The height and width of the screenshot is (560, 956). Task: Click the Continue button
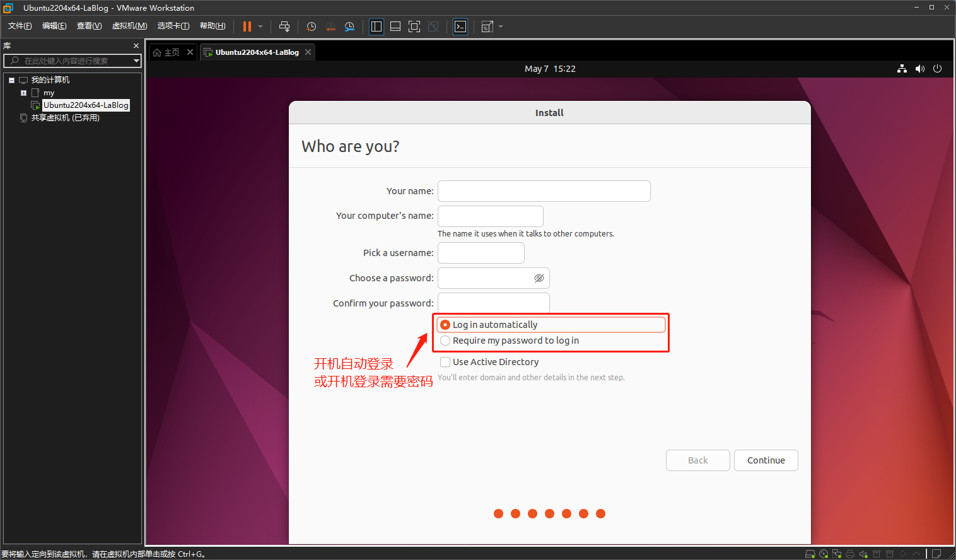tap(766, 460)
